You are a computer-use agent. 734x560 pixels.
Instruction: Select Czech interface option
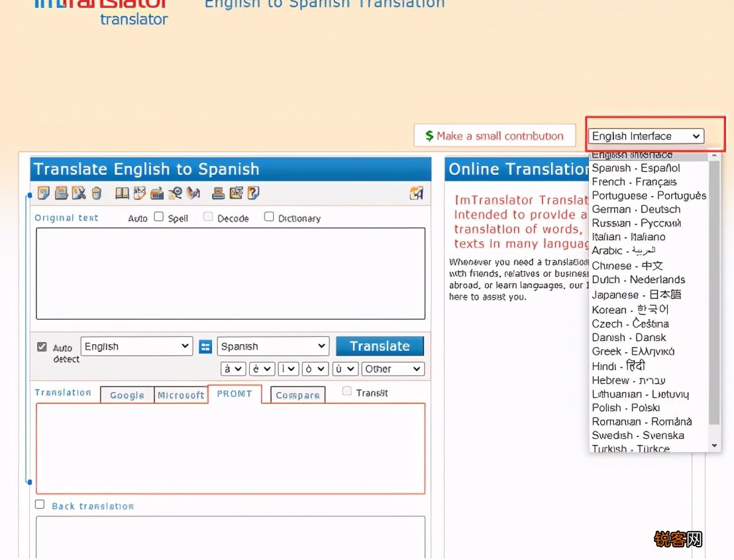coord(649,323)
